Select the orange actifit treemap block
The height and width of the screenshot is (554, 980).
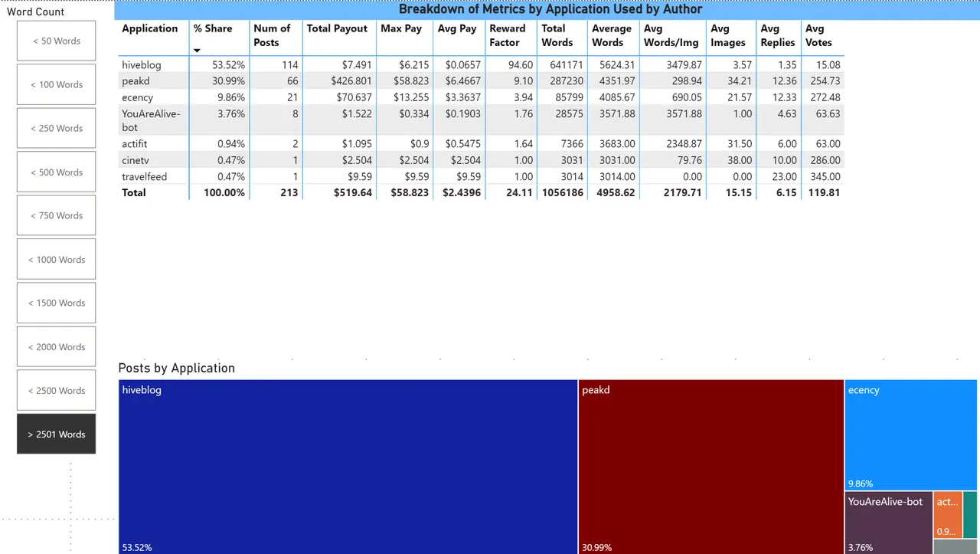click(x=947, y=515)
